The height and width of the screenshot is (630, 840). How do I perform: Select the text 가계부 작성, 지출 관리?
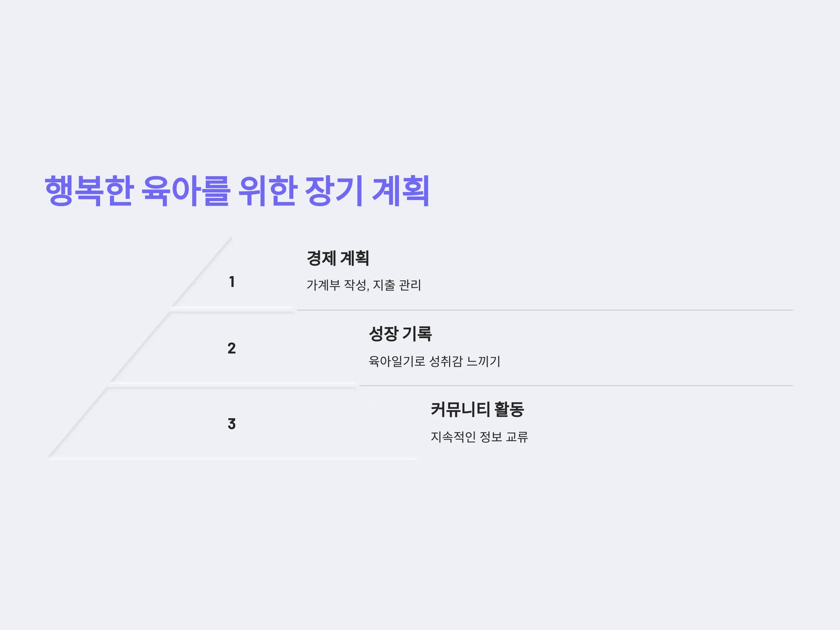coord(363,285)
